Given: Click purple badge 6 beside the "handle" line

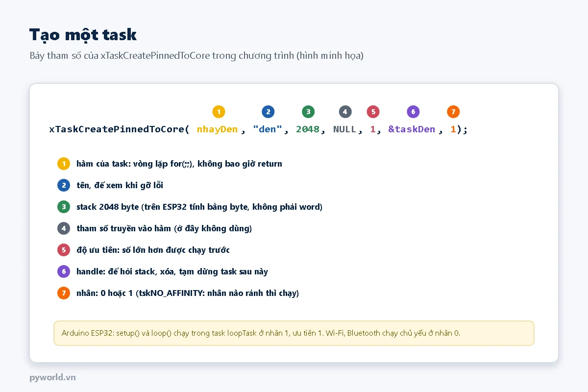Looking at the screenshot, I should (x=64, y=271).
